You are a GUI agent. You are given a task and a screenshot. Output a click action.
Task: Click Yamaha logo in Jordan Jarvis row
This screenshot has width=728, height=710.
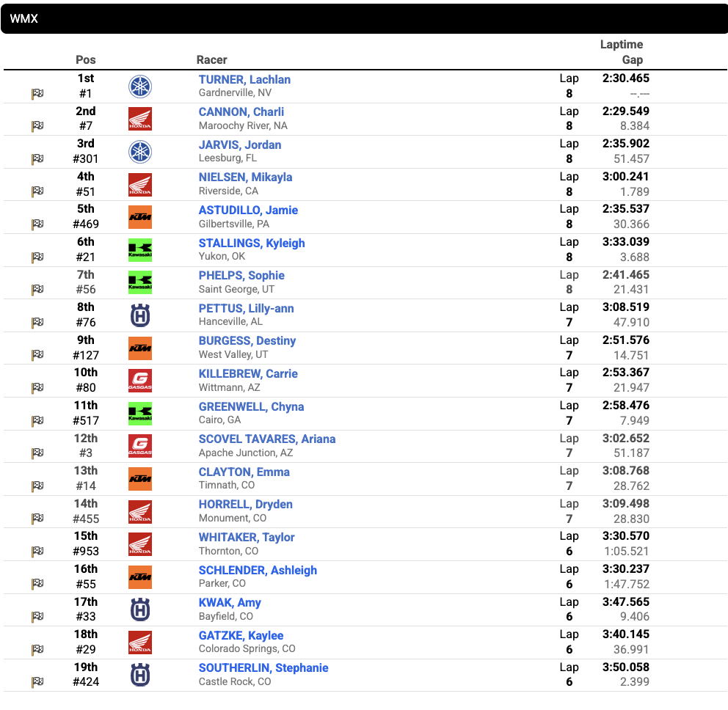pos(139,152)
